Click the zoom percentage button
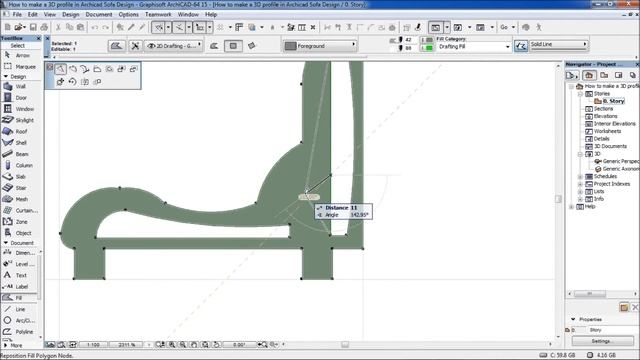 (127, 345)
